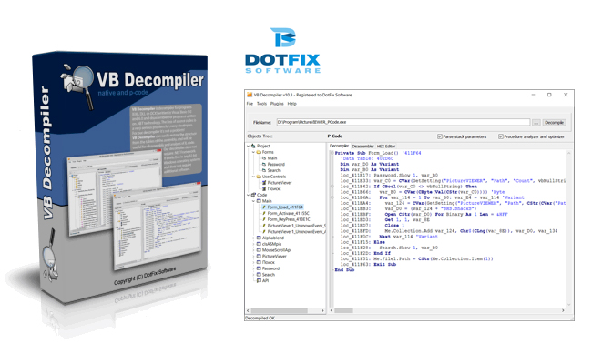Switch to the Decompiler tab
Image resolution: width=592 pixels, height=364 pixels.
(x=339, y=146)
